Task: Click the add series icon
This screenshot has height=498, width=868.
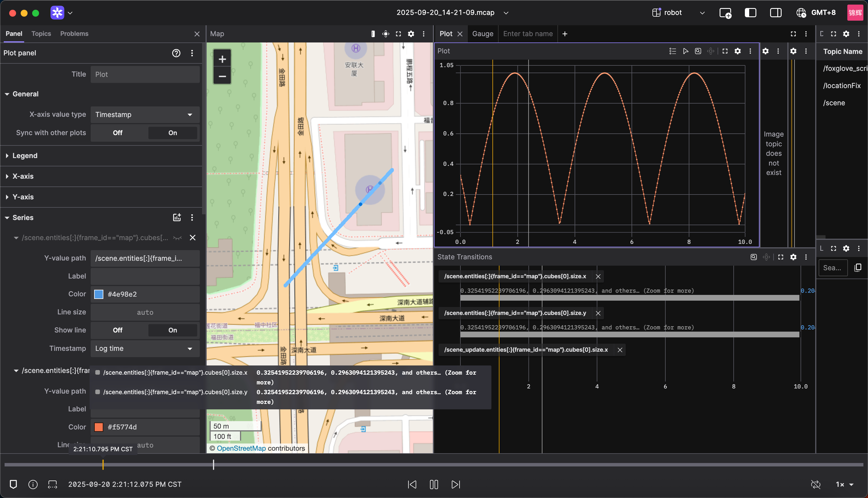Action: [x=177, y=217]
